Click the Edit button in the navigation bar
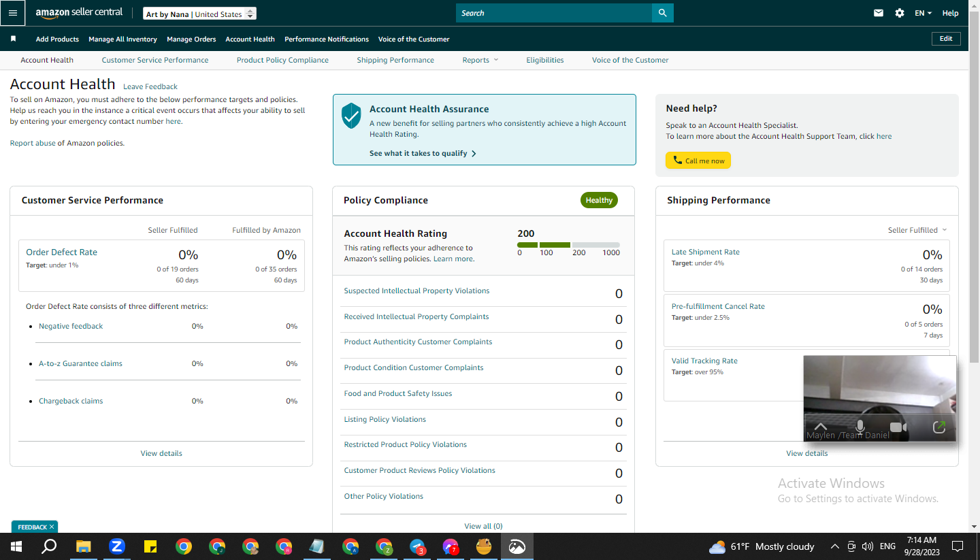The height and width of the screenshot is (560, 980). (x=946, y=39)
